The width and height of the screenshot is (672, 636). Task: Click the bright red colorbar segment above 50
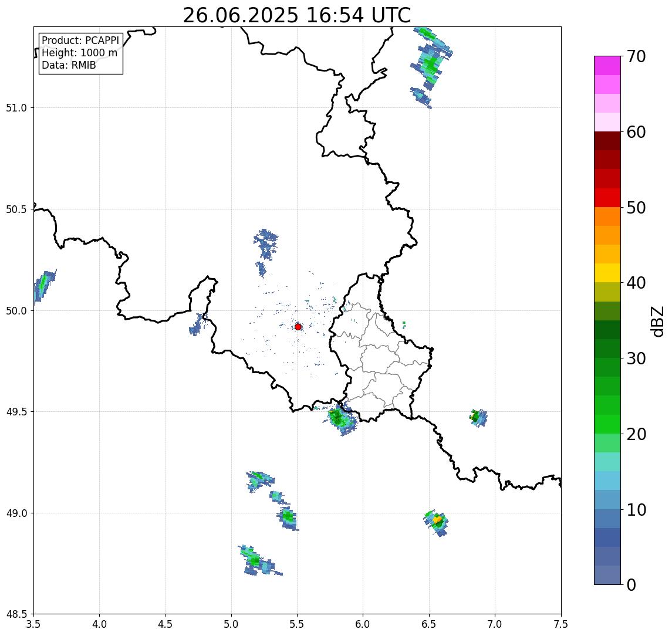click(x=607, y=198)
